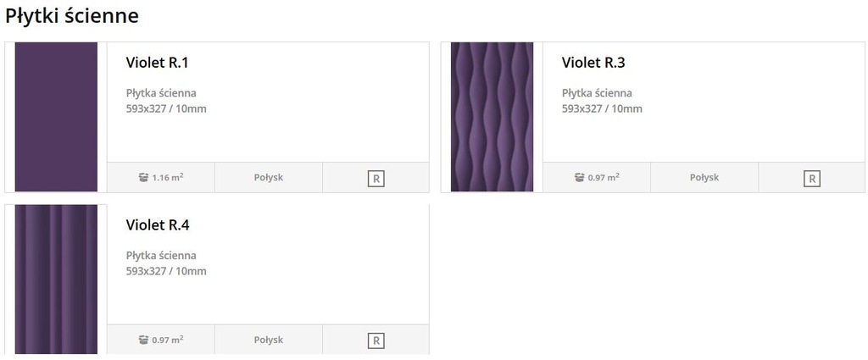Screen dimensions: 868x360
Task: Click the Połysk finish label on Violet R.3
Action: [x=704, y=178]
